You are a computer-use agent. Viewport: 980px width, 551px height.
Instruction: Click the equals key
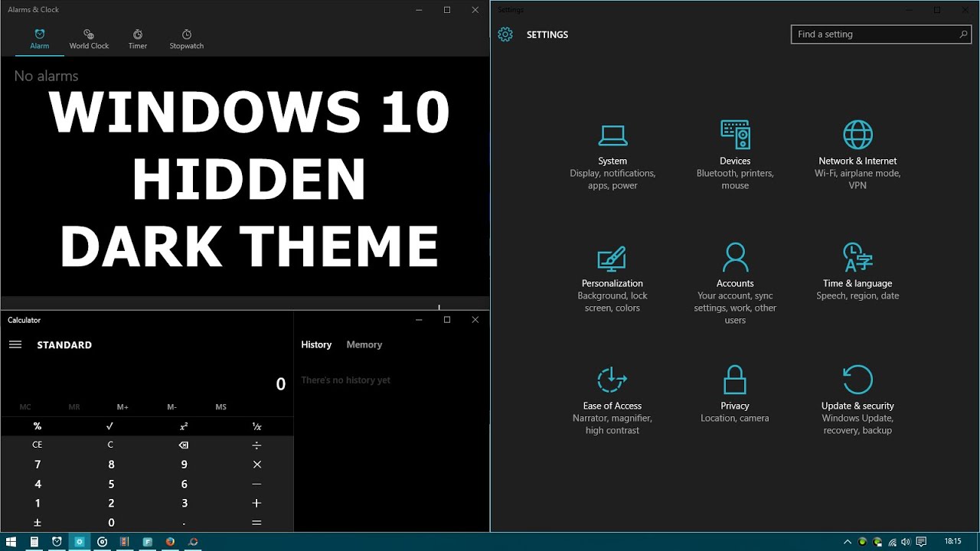256,523
